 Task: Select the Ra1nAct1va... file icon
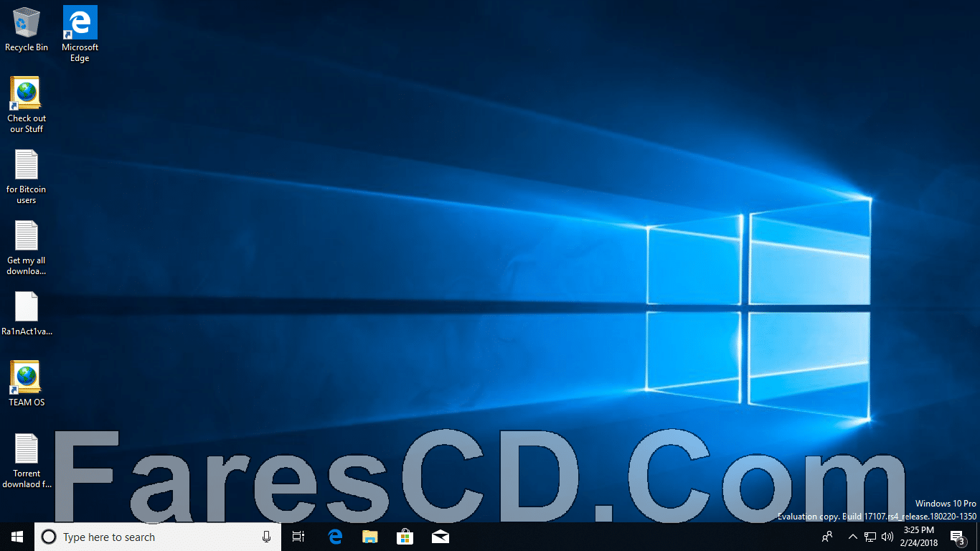(x=27, y=314)
